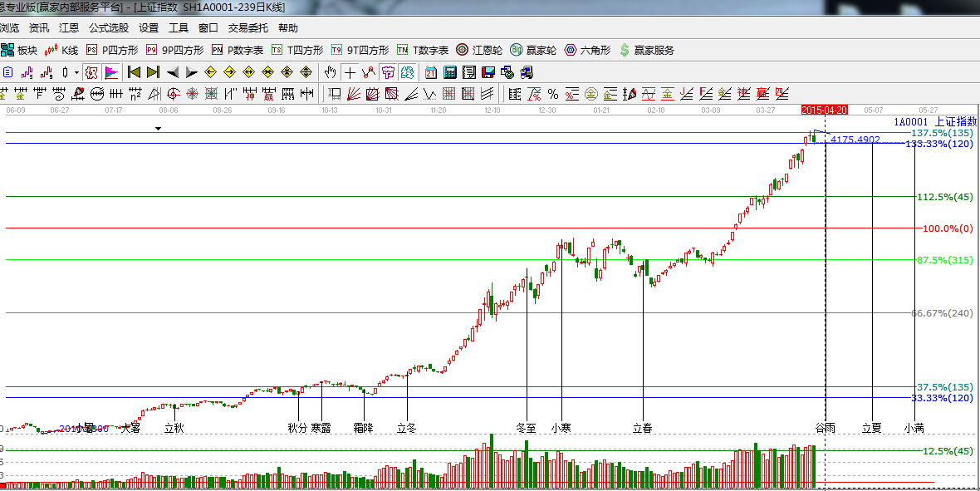Jump to first bar with skip-back arrow
Image resolution: width=980 pixels, height=491 pixels.
click(134, 72)
